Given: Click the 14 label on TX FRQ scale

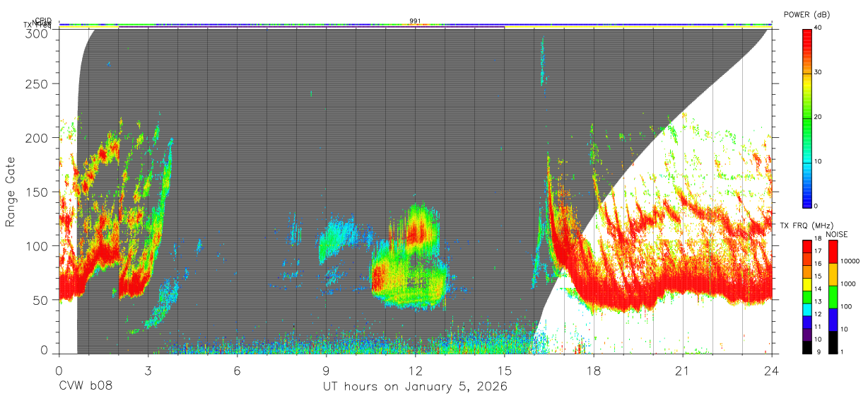Looking at the screenshot, I should pyautogui.click(x=818, y=289).
